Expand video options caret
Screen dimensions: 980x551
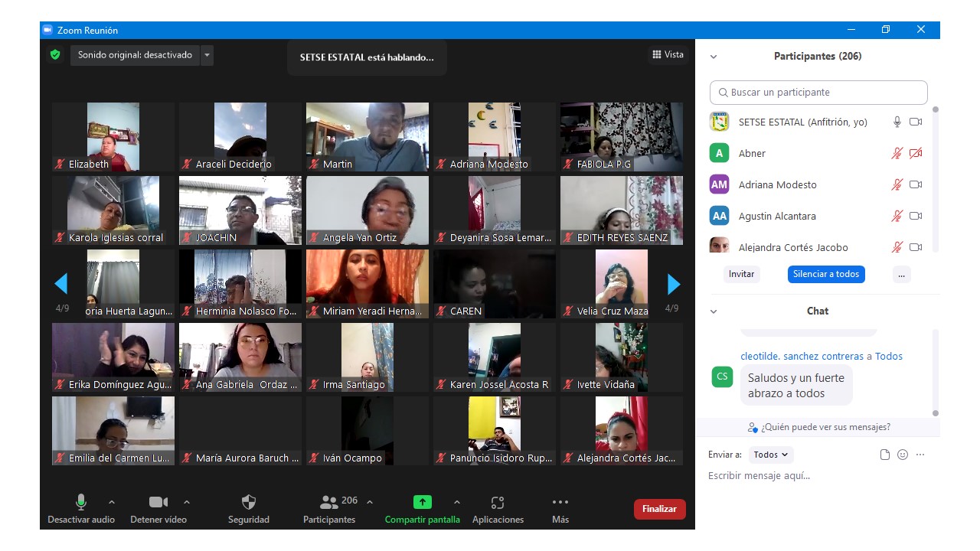(187, 502)
